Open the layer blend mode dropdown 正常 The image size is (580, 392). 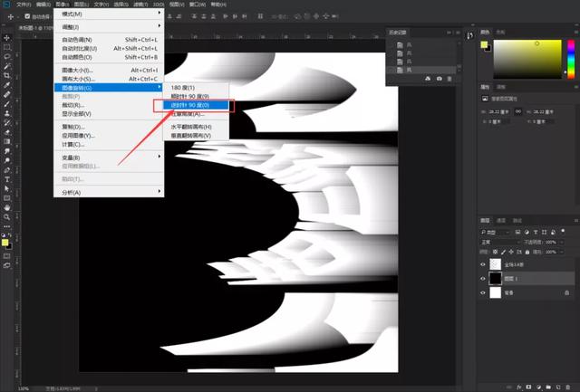pyautogui.click(x=497, y=243)
